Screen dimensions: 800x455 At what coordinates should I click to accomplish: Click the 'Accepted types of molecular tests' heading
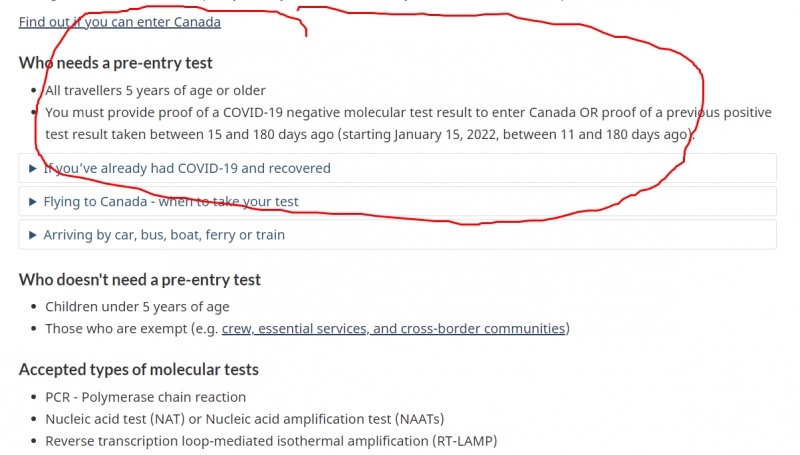pos(139,369)
